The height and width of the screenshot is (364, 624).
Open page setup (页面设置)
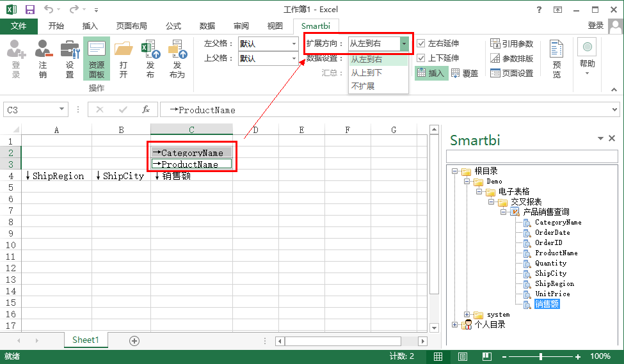(x=512, y=73)
